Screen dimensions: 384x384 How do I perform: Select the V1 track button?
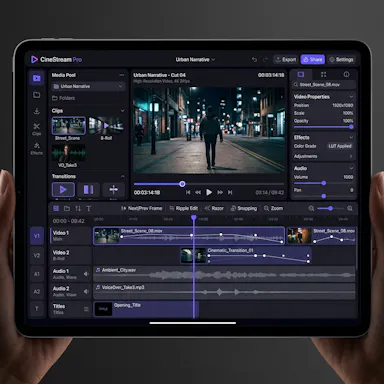pyautogui.click(x=37, y=236)
